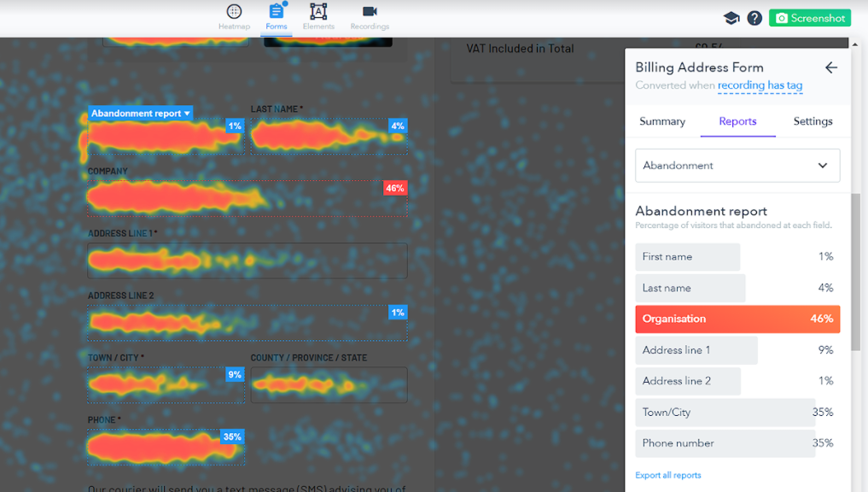Open the Abandonment report overlay dropdown
Viewport: 868px width, 492px height.
[141, 113]
